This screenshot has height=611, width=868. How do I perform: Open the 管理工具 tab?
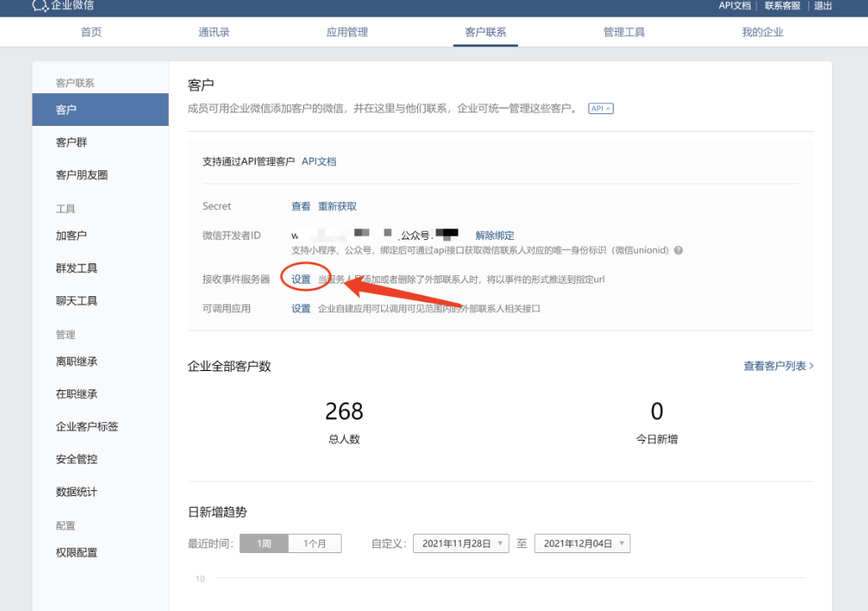coord(624,32)
